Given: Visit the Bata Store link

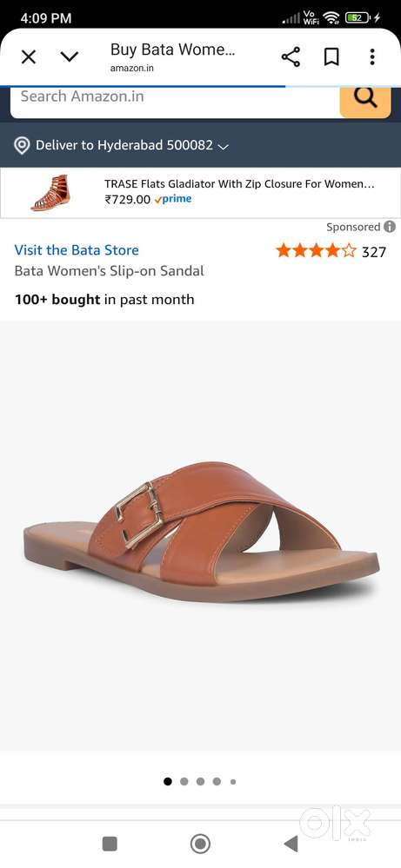Looking at the screenshot, I should (x=77, y=250).
